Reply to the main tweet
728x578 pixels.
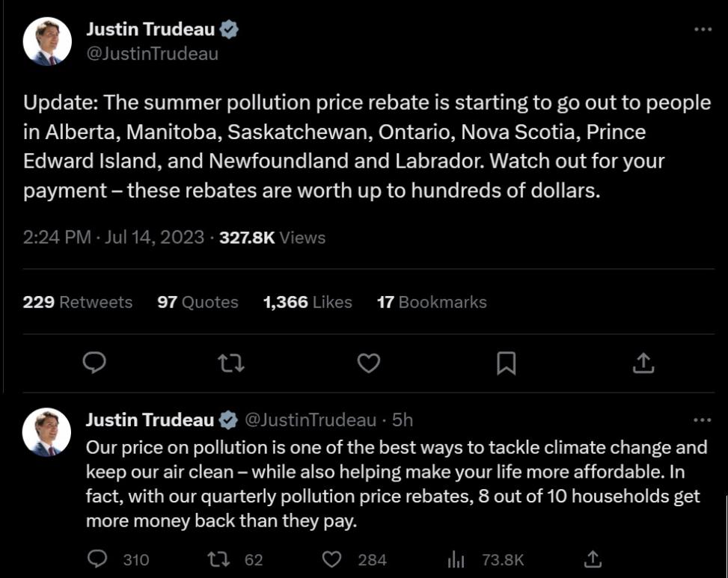94,363
